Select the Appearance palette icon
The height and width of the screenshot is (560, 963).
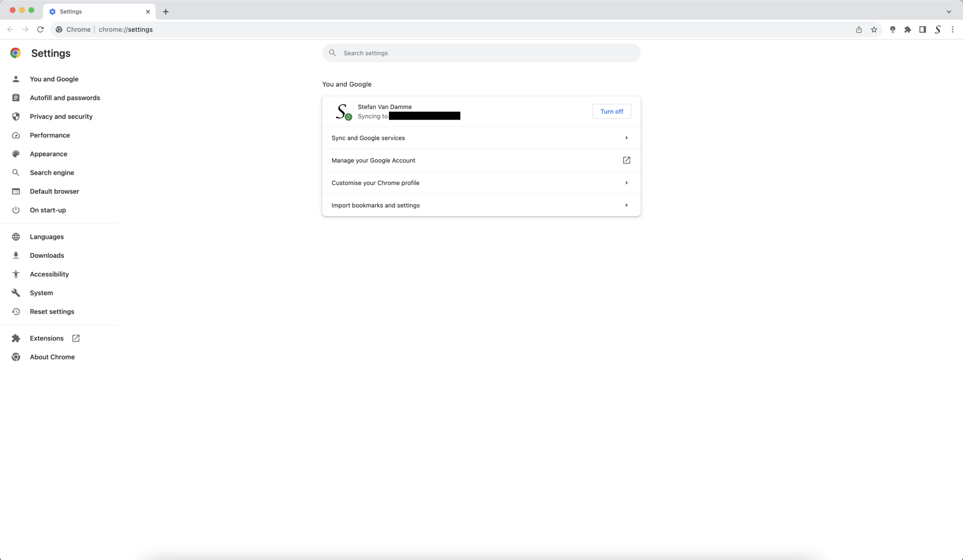[x=16, y=154]
